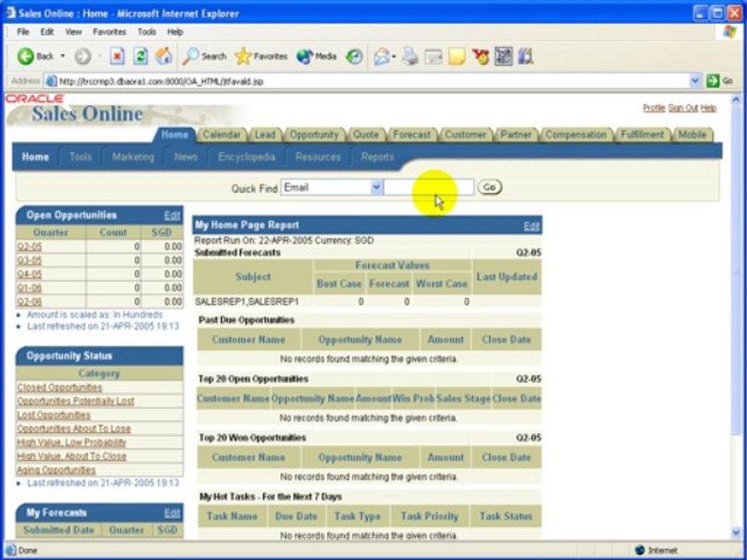The width and height of the screenshot is (747, 560).
Task: Open the High Value, Low Probability link
Action: [72, 443]
